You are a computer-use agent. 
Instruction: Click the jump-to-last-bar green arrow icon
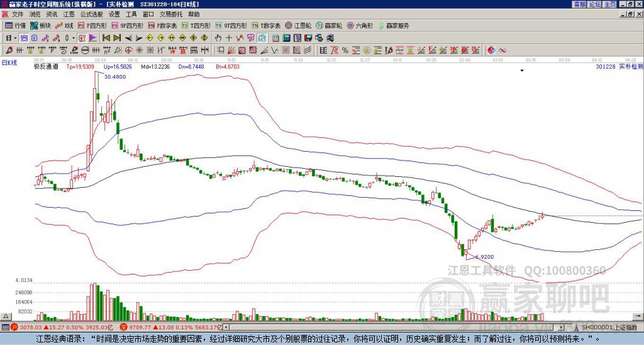click(116, 38)
